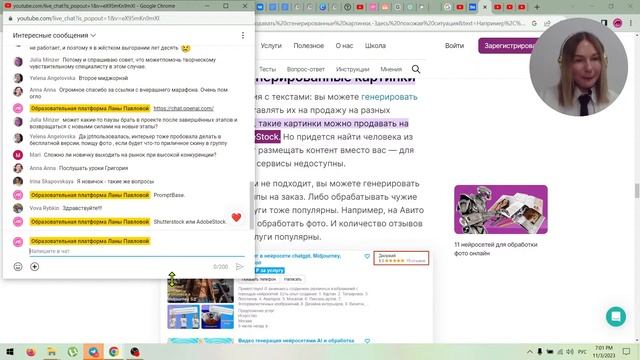Click the orange fox taskbar icon
Viewport: 640px width, 360px height.
click(x=31, y=351)
